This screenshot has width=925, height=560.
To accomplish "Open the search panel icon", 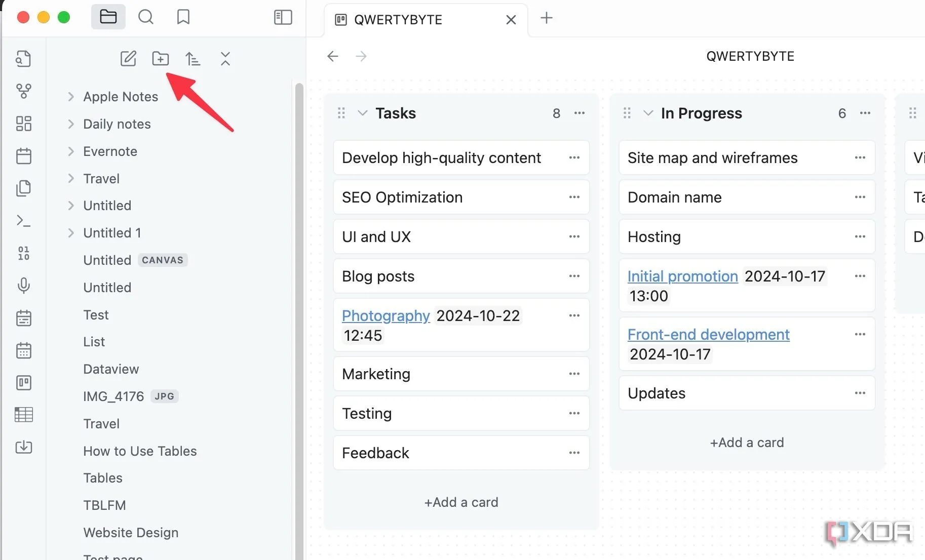I will 146,17.
